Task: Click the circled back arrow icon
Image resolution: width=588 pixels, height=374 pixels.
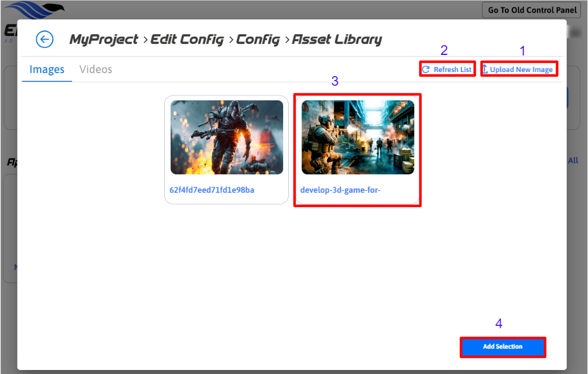Action: point(45,39)
